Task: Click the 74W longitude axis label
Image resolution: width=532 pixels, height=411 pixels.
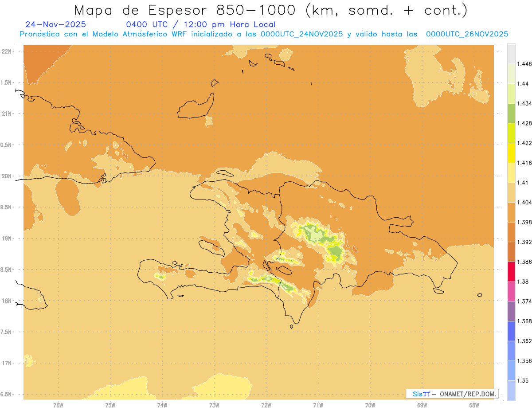Action: 162,405
